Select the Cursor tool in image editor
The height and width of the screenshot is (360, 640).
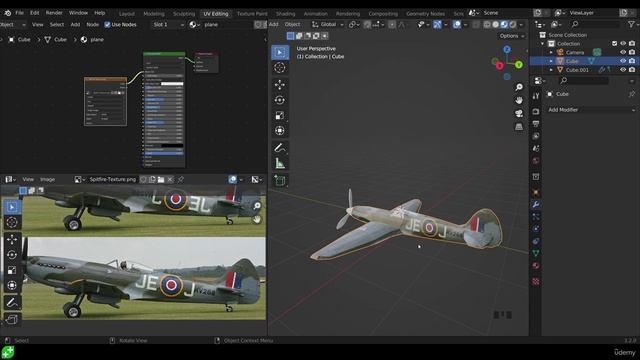click(x=12, y=222)
